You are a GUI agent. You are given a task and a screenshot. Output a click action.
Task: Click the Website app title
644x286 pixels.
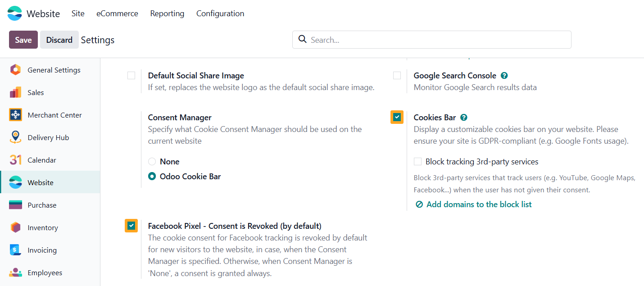pyautogui.click(x=43, y=14)
